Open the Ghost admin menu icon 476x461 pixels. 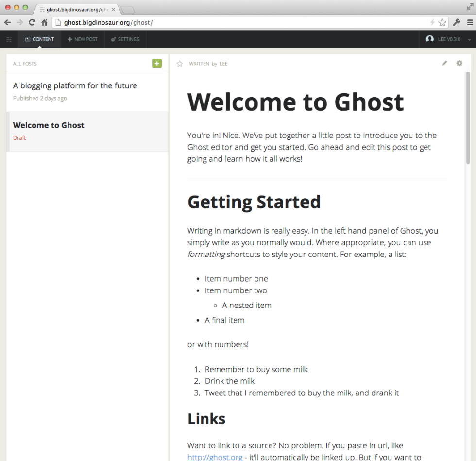click(9, 39)
